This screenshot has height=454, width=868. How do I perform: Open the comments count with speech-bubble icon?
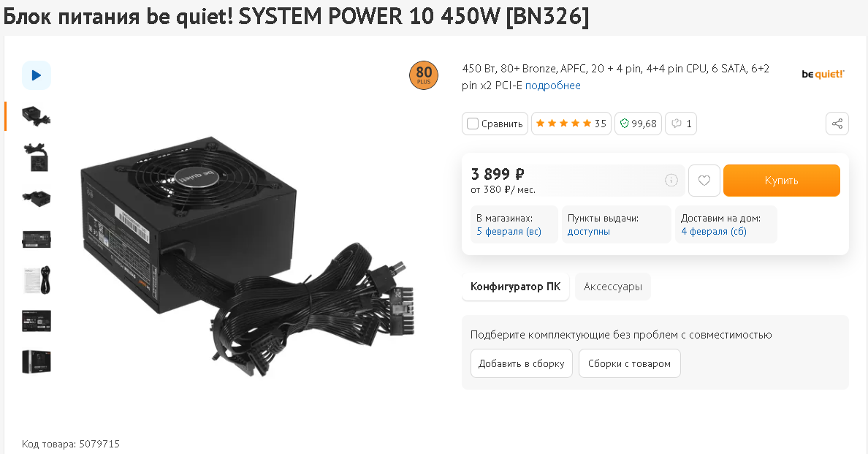click(681, 124)
